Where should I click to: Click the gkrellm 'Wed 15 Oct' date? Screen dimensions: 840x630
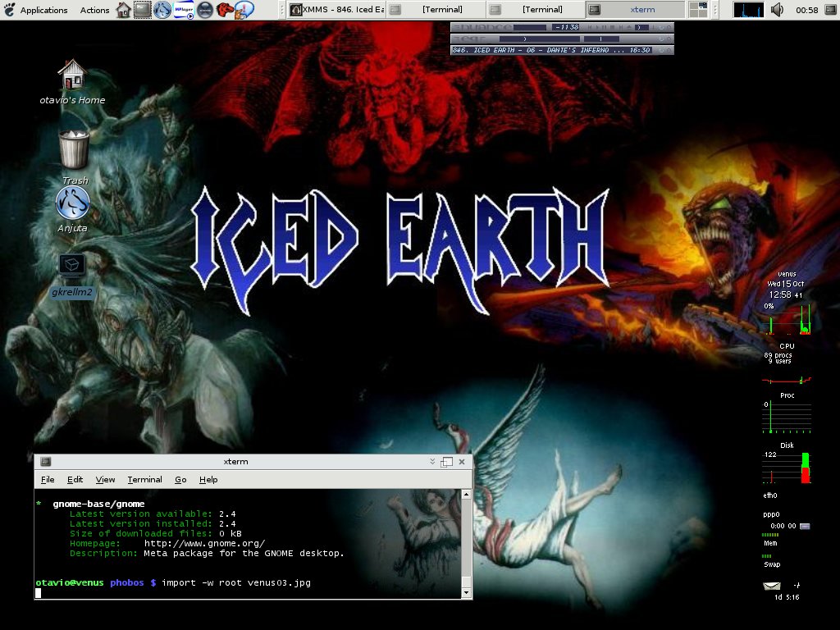(785, 284)
